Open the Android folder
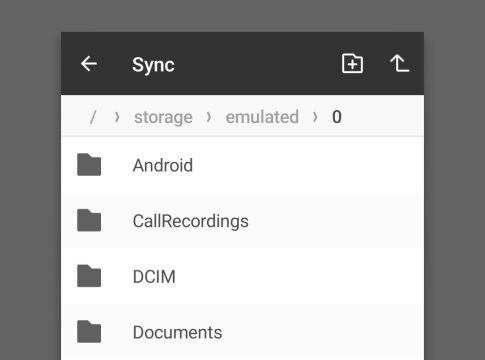 click(x=243, y=165)
